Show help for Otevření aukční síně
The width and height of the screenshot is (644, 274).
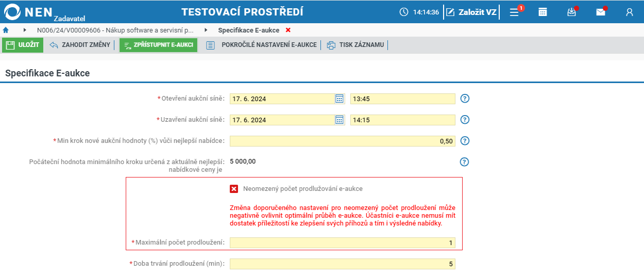click(465, 99)
